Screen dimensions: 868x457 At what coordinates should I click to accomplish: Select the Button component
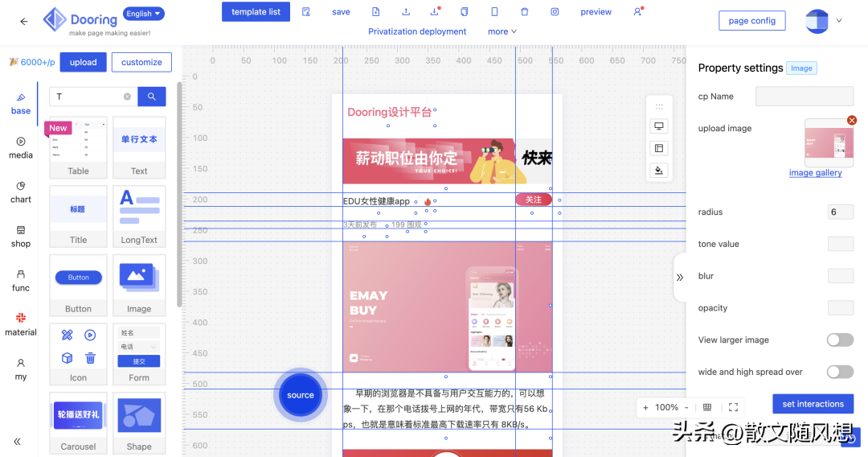tap(78, 285)
